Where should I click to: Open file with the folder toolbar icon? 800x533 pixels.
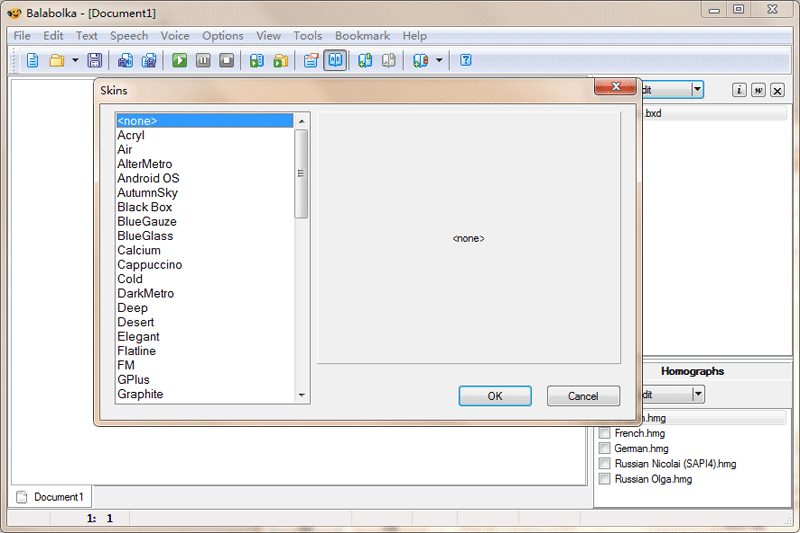[57, 61]
